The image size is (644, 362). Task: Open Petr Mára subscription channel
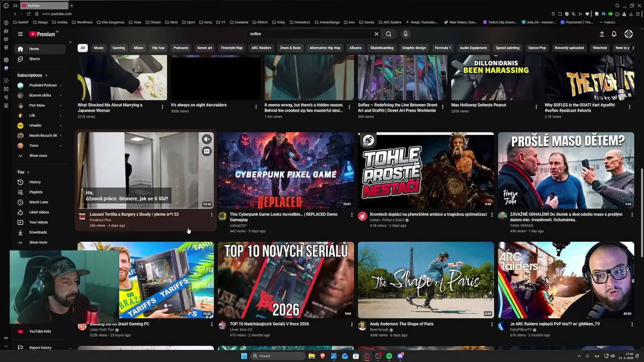tap(40, 106)
